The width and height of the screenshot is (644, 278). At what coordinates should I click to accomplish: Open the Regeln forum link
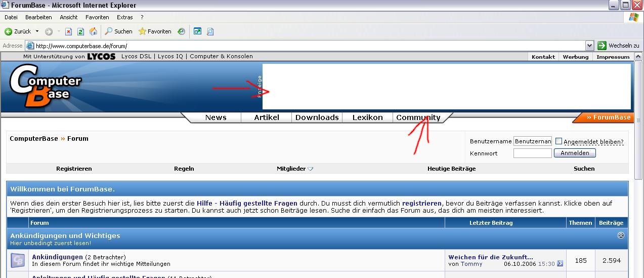[x=184, y=169]
